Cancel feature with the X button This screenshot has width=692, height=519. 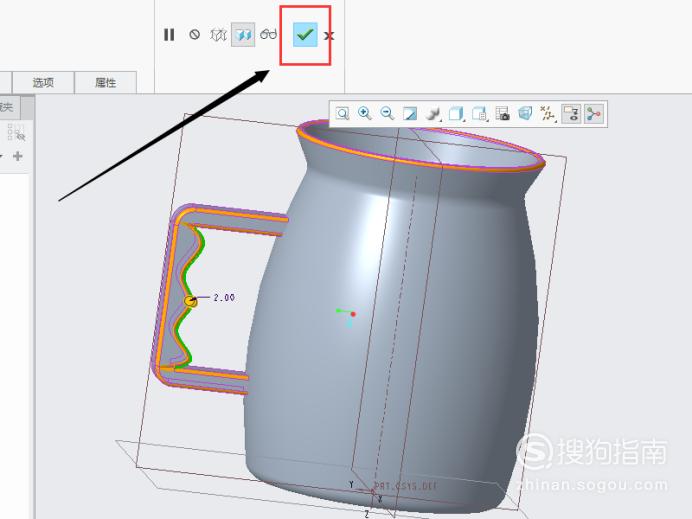pos(328,36)
